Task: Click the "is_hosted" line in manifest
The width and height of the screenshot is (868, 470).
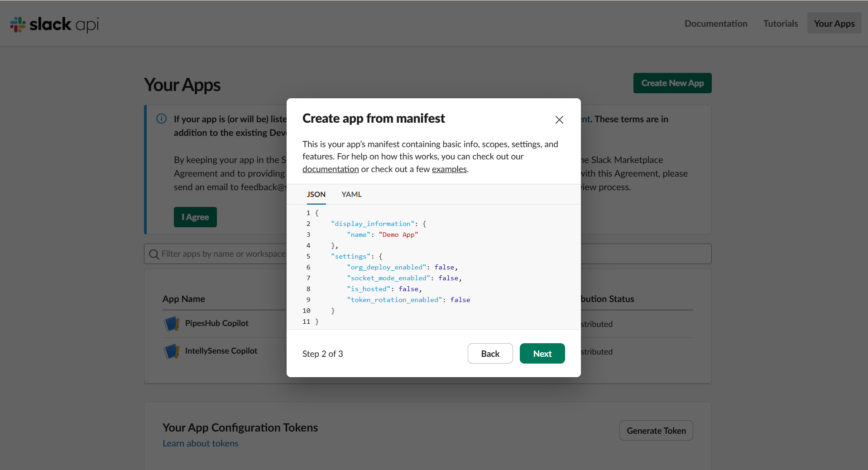Action: [x=384, y=289]
